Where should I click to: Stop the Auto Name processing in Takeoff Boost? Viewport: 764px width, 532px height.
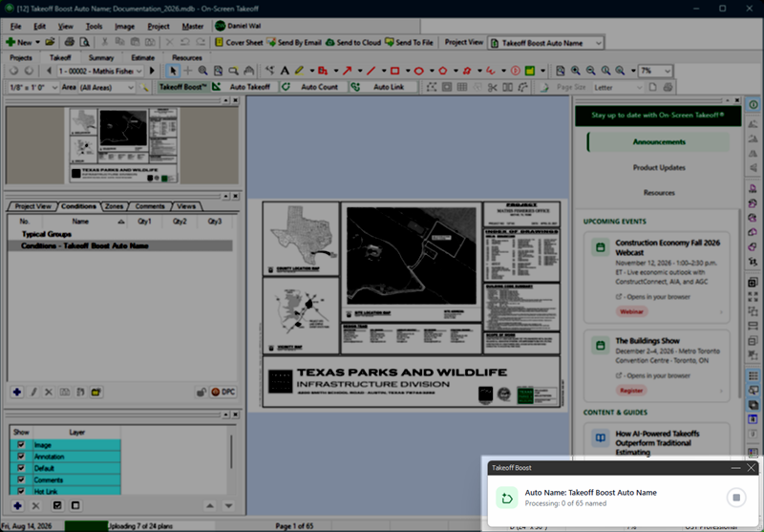736,498
